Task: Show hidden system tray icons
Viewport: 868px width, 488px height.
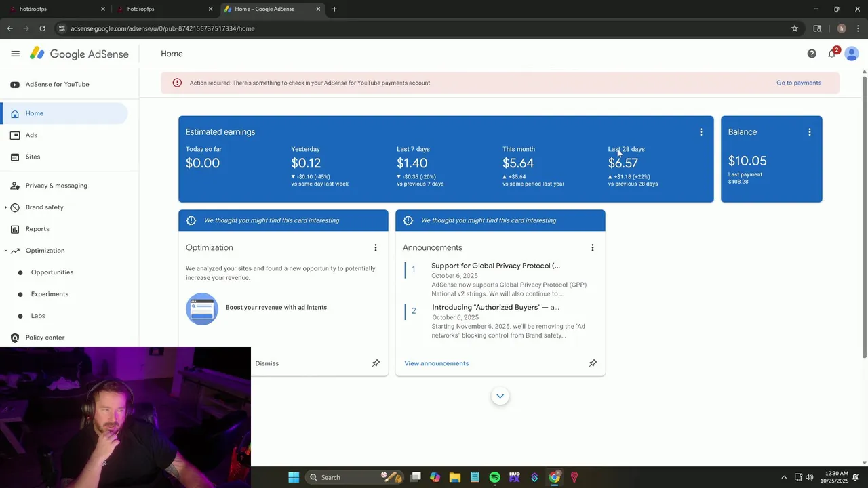Action: click(x=784, y=477)
